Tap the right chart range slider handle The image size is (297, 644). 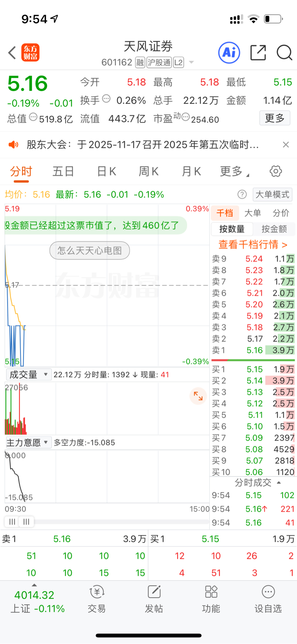[x=26, y=522]
